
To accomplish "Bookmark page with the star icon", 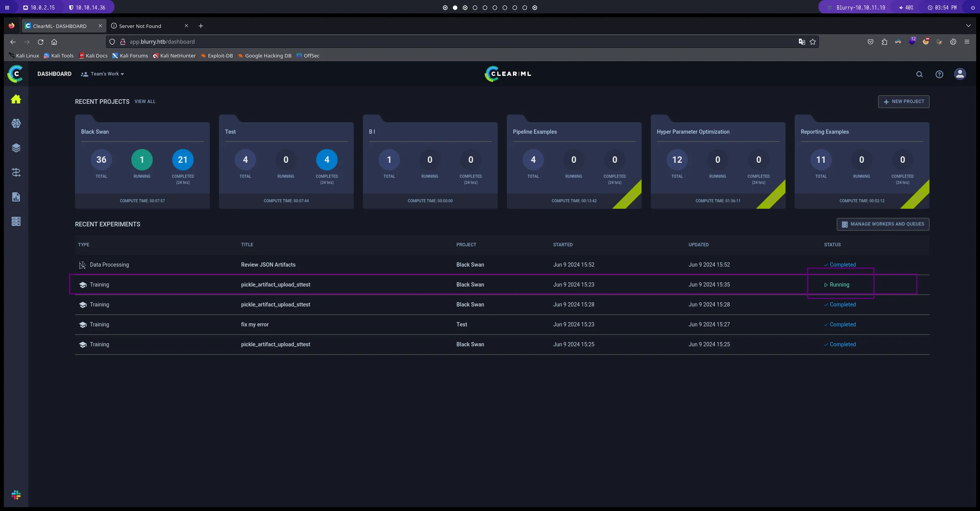I will click(813, 42).
